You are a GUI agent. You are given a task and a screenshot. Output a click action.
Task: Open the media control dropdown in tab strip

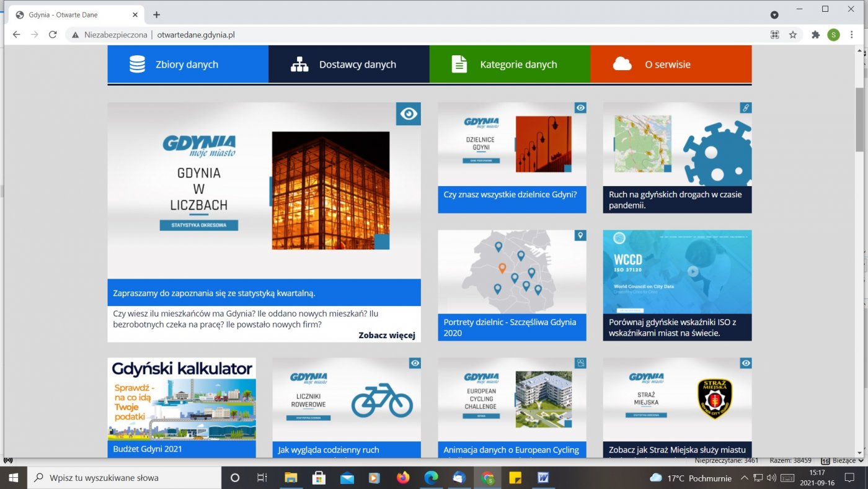tap(774, 14)
